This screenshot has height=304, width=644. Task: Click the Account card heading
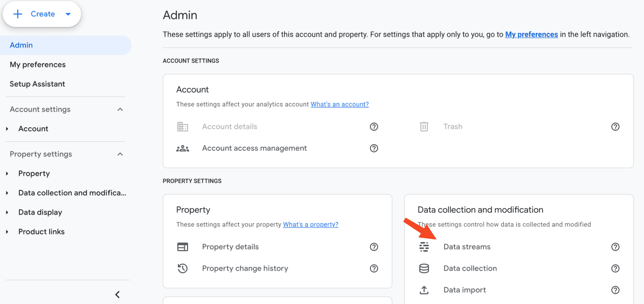tap(192, 89)
